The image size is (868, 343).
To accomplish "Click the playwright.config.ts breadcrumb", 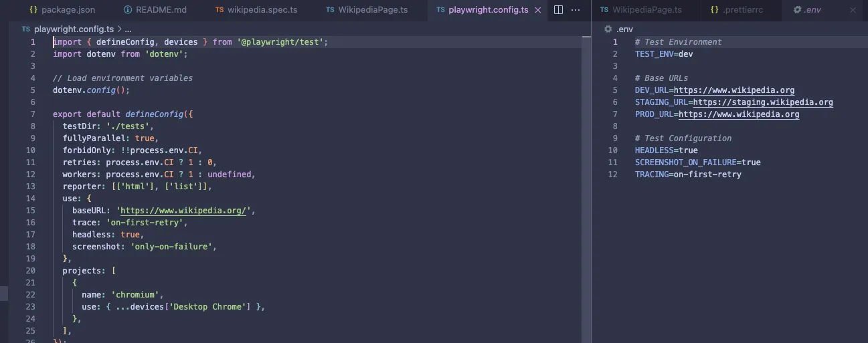I will click(74, 29).
